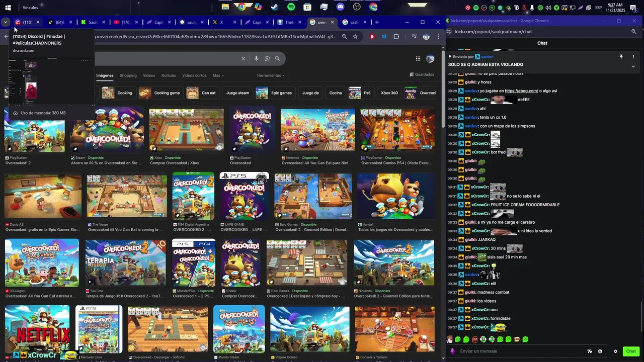
Task: Open the Chrome tab search dropdown
Action: [x=6, y=22]
